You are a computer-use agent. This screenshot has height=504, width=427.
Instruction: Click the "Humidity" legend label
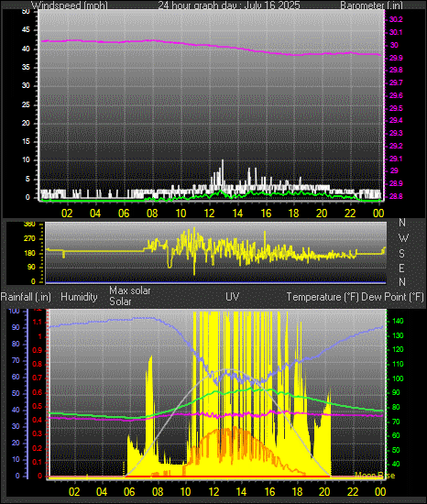coord(79,297)
